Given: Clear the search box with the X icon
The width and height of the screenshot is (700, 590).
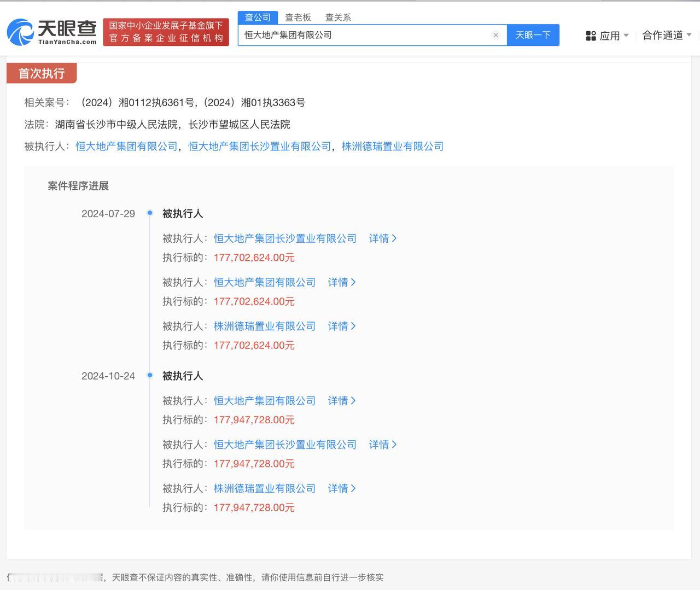Looking at the screenshot, I should pos(495,35).
